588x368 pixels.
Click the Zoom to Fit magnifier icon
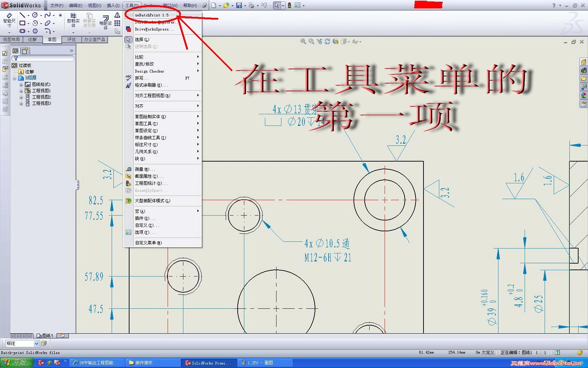[x=303, y=41]
